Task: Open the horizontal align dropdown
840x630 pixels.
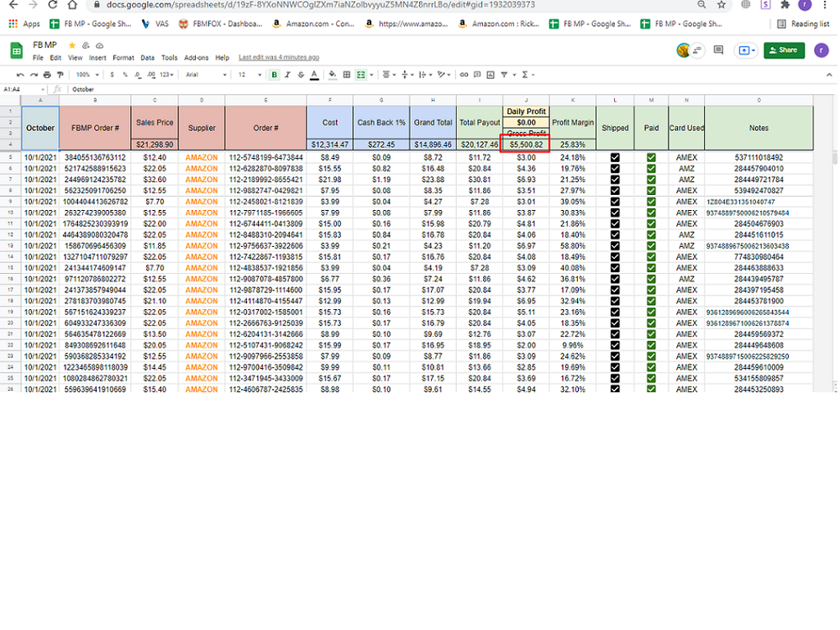Action: 389,75
